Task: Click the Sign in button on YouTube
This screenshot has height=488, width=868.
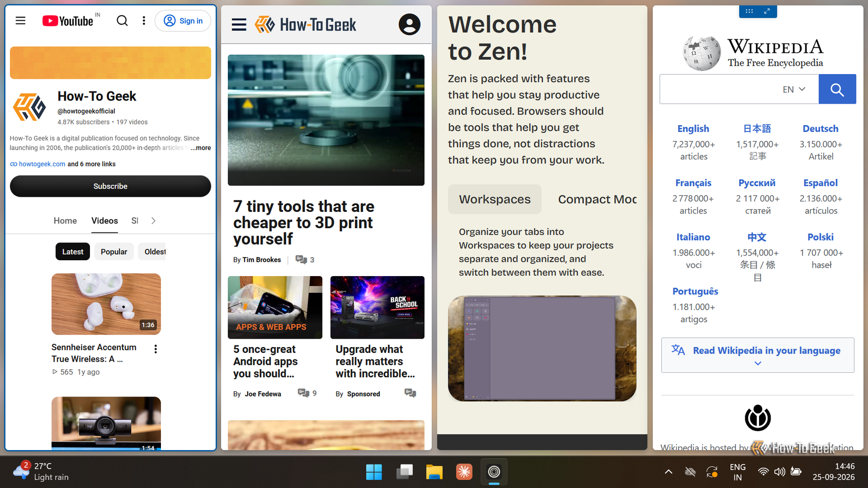Action: coord(183,21)
